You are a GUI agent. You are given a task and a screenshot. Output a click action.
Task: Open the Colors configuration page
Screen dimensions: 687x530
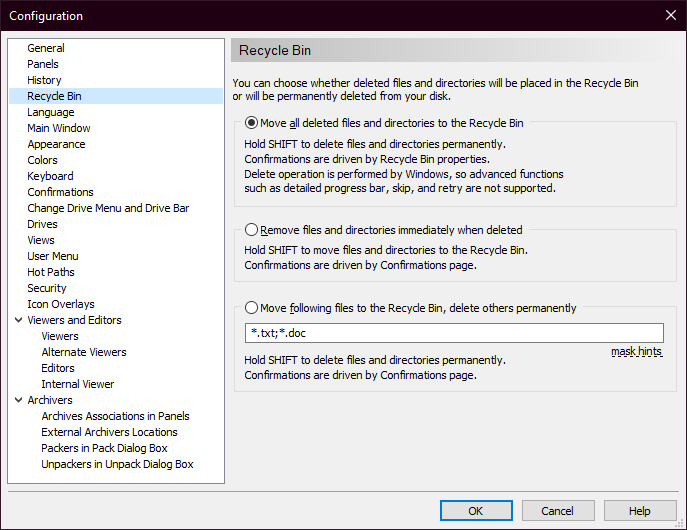(43, 160)
